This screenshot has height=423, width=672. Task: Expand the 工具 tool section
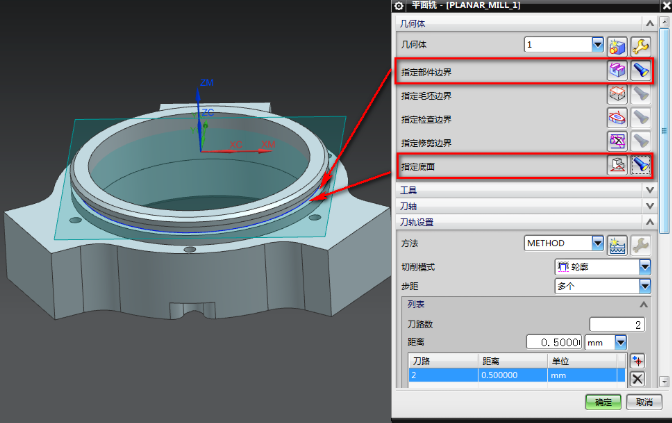pyautogui.click(x=650, y=190)
